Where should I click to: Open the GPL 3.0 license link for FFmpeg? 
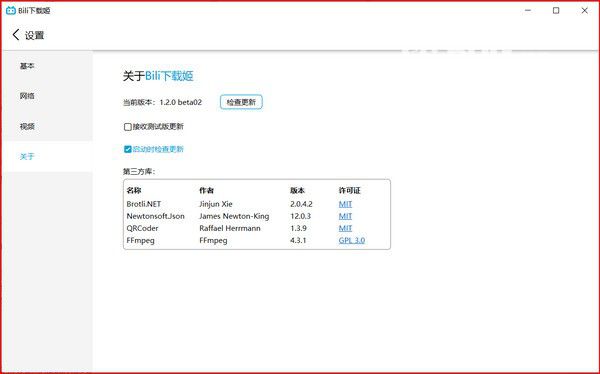(x=352, y=240)
